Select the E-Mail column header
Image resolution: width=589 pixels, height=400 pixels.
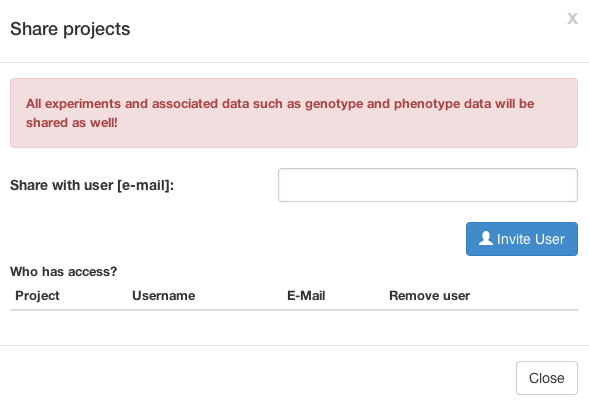pyautogui.click(x=306, y=296)
